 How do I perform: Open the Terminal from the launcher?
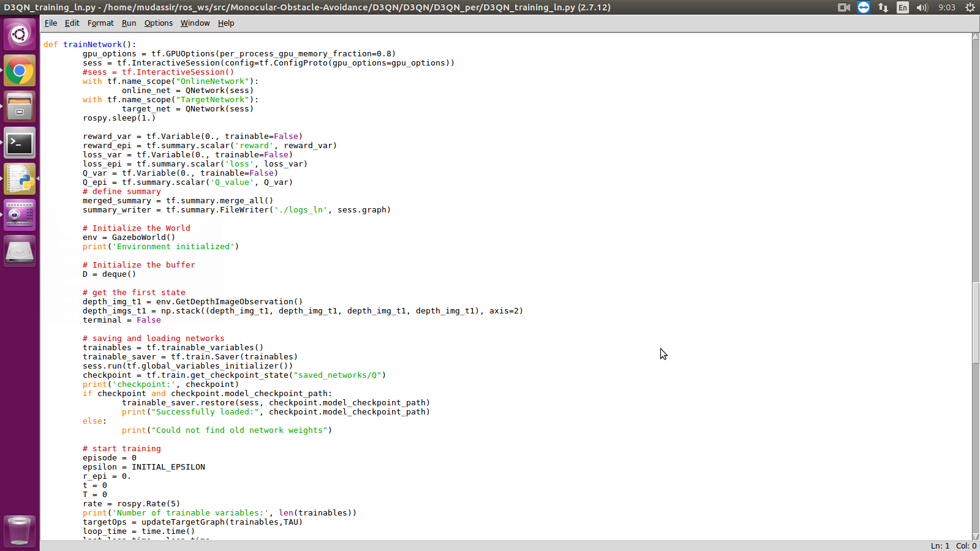click(x=20, y=143)
